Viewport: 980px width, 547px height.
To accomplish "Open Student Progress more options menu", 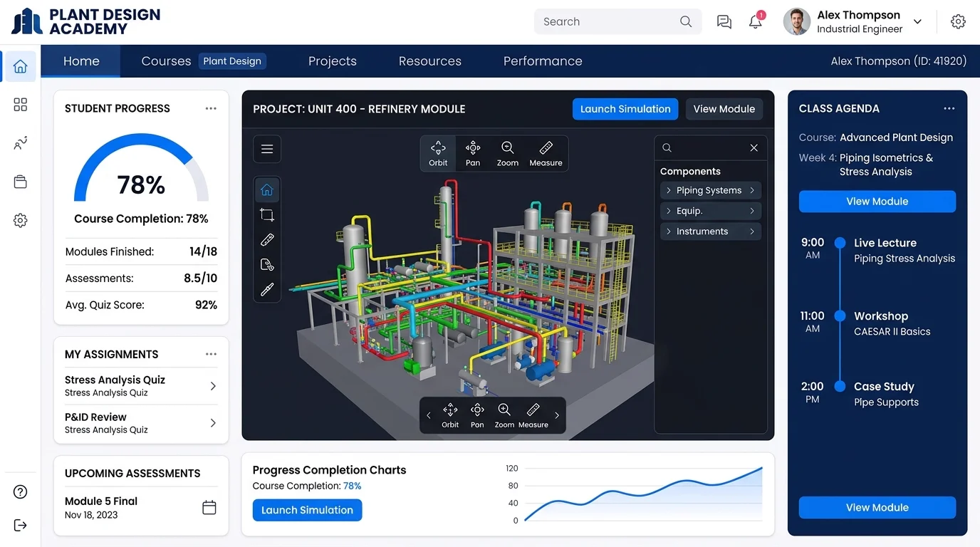I will click(211, 108).
